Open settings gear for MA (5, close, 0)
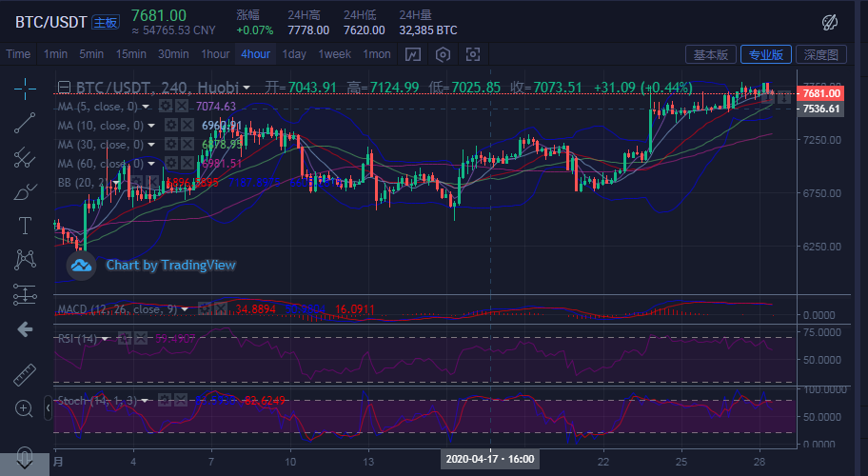 [165, 107]
